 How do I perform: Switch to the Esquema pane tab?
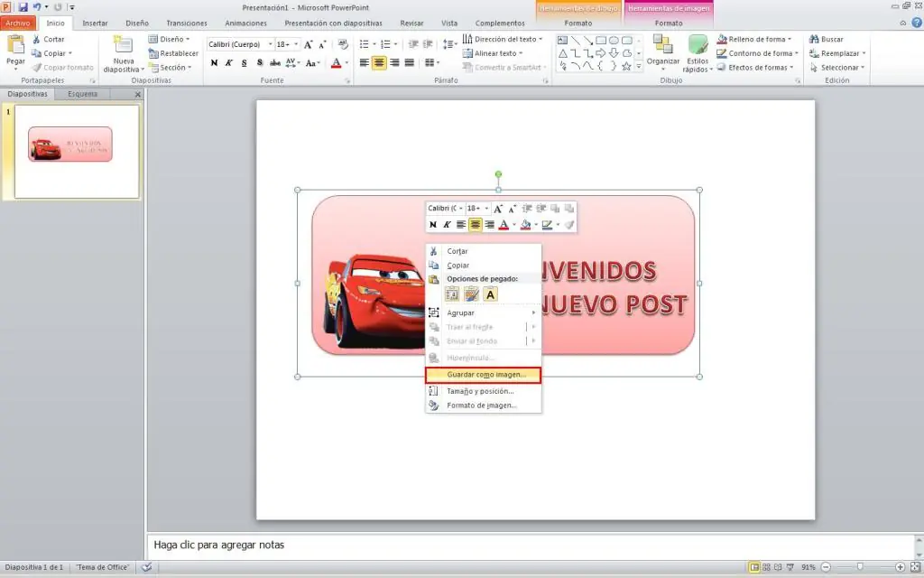[82, 94]
